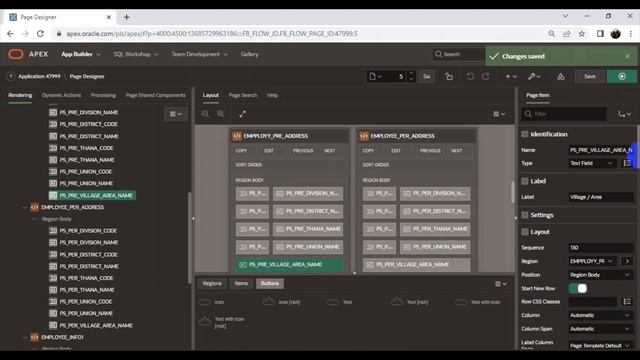
Task: Click the Sequence input field
Action: click(x=600, y=248)
